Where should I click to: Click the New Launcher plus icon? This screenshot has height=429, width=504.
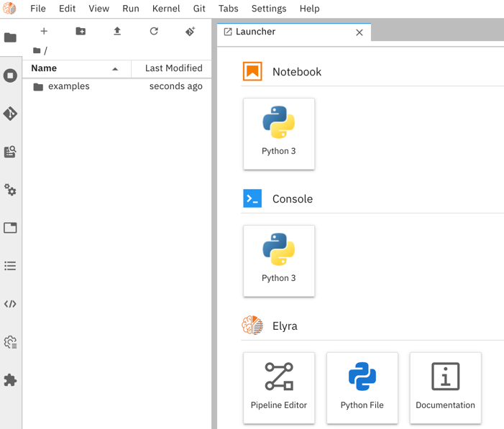pos(44,31)
